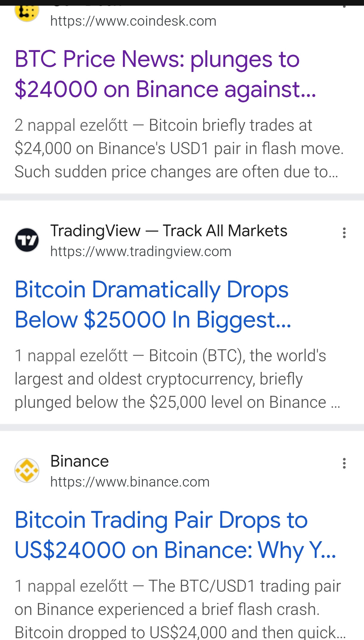Screen dimensions: 364x640
Task: Tap '1 nappal ezelőtt' date in TradingView result
Action: pyautogui.click(x=71, y=356)
